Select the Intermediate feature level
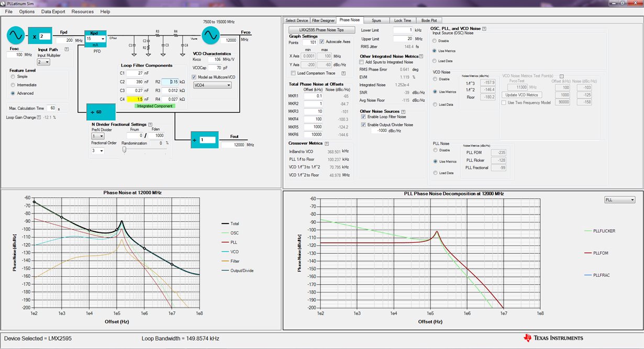The height and width of the screenshot is (349, 644). [13, 85]
